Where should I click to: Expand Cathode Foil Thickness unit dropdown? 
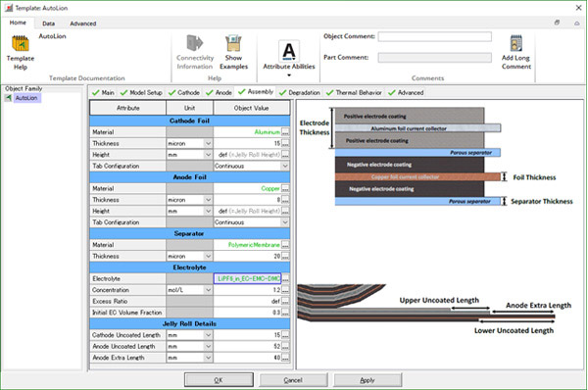tap(208, 143)
